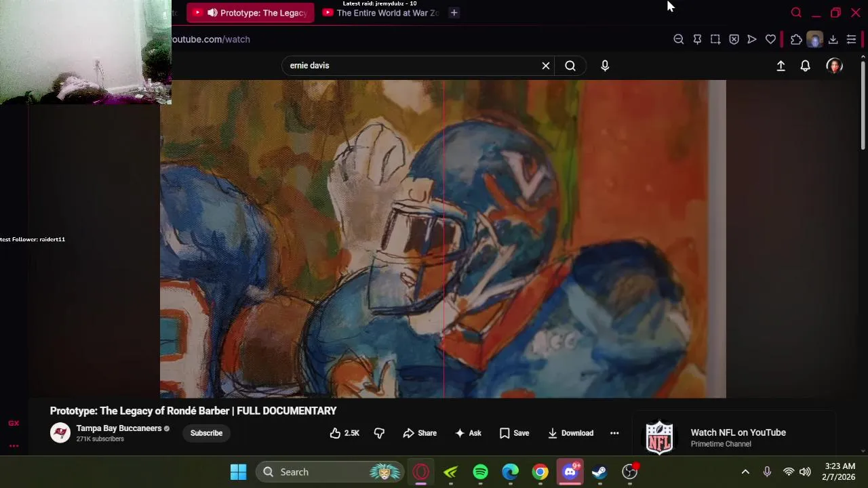Click the Buccaneers channel avatar
The width and height of the screenshot is (868, 488).
tap(60, 433)
